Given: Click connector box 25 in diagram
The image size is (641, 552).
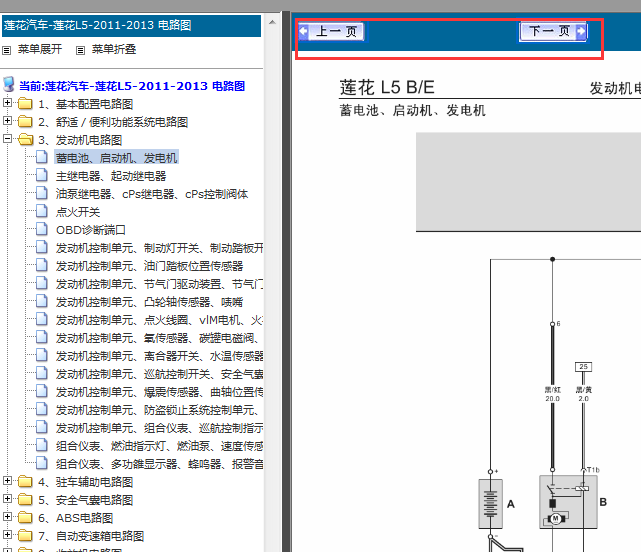Looking at the screenshot, I should (583, 367).
